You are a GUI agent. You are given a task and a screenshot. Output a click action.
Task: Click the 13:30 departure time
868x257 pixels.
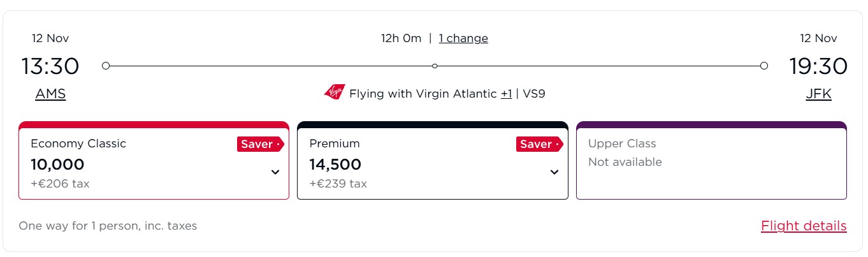point(50,66)
